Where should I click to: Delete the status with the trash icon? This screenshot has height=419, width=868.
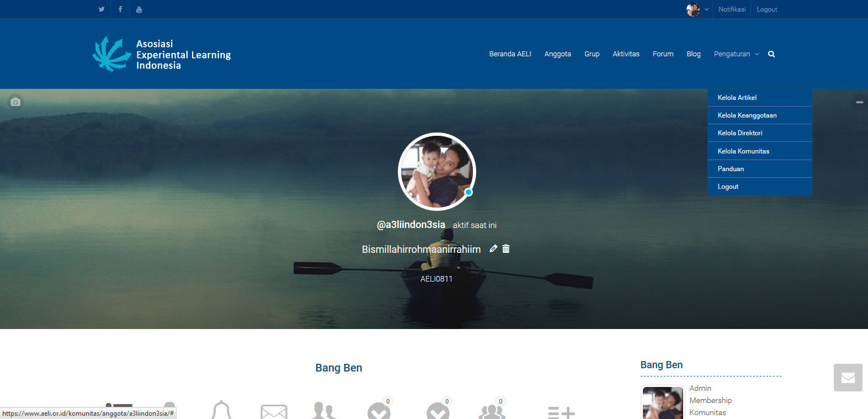506,249
